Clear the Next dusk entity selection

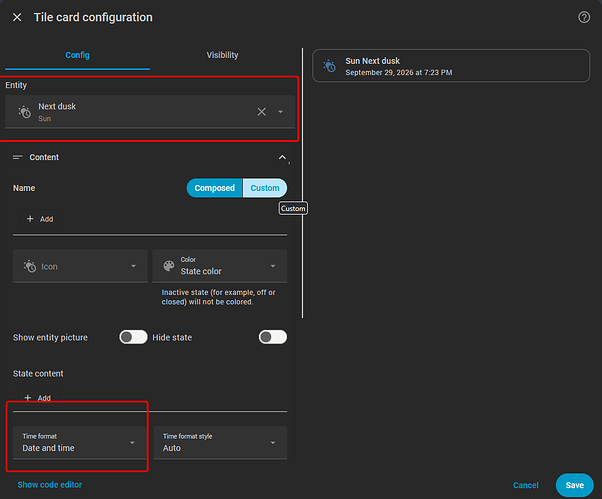(x=261, y=112)
